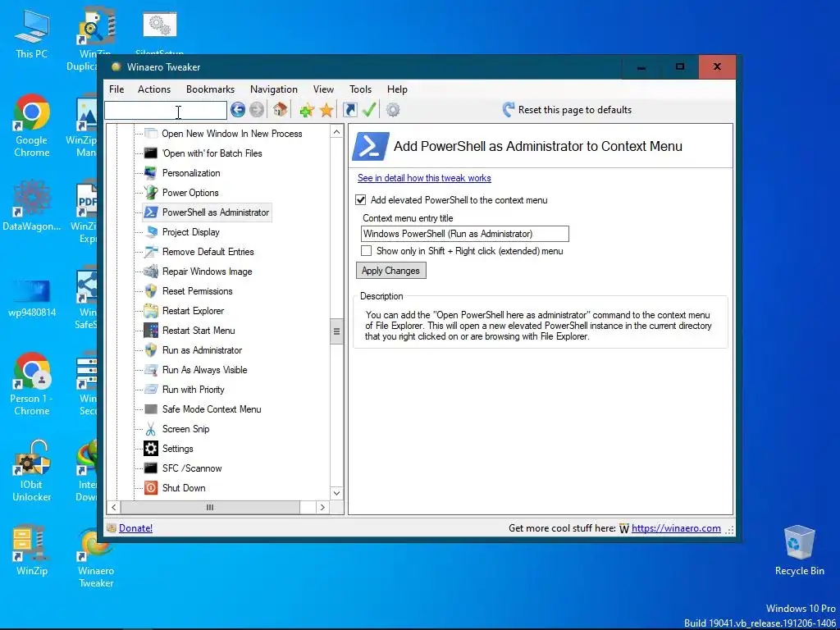This screenshot has height=630, width=840.
Task: Open 'See in detail how this tweak works'
Action: click(x=424, y=178)
